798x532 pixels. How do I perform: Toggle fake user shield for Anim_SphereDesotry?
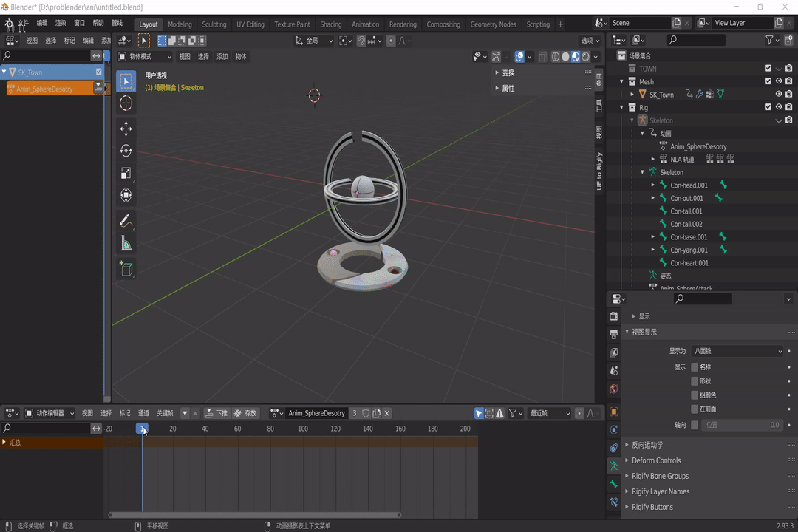tap(366, 413)
